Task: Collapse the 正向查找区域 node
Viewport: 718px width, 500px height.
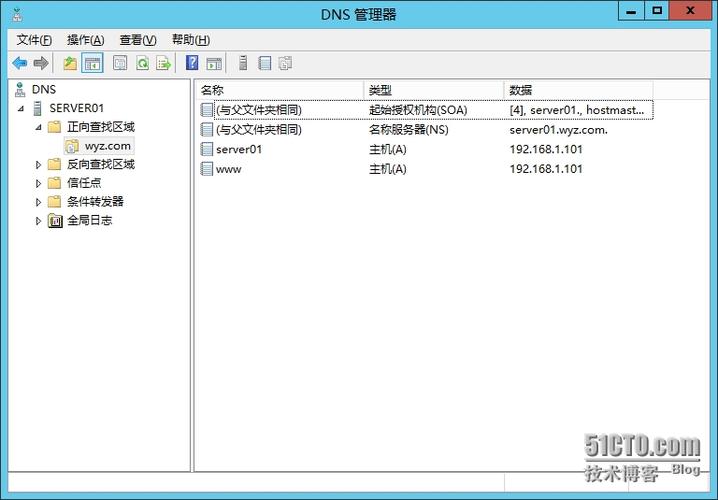Action: 38,127
